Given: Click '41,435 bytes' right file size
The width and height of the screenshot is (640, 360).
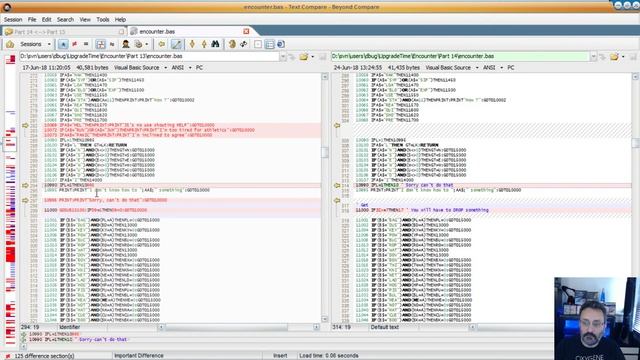Looking at the screenshot, I should click(x=404, y=68).
